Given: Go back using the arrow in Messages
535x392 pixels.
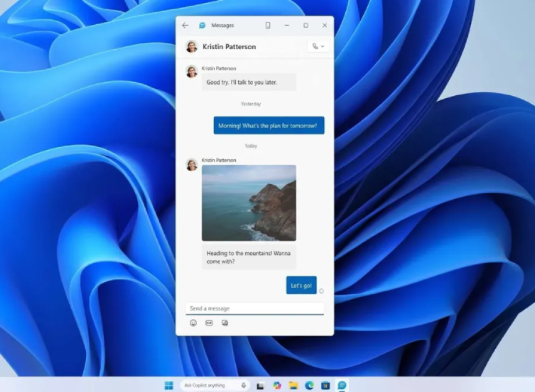Looking at the screenshot, I should click(185, 26).
